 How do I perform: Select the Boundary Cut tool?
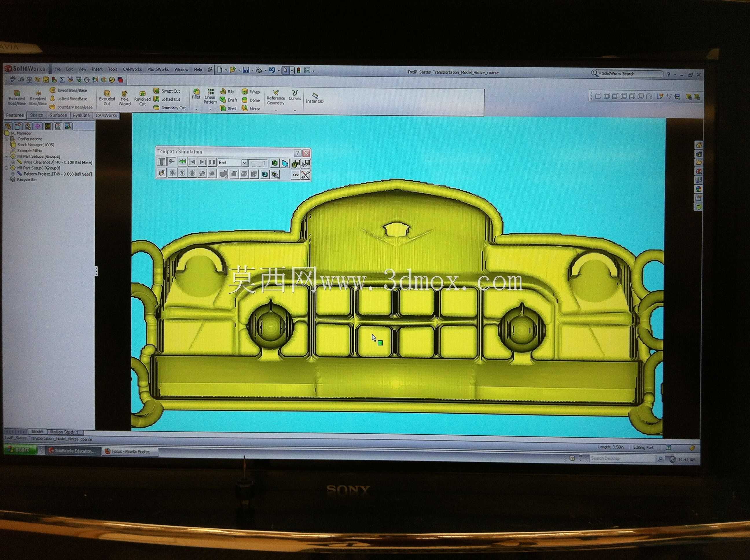(170, 108)
